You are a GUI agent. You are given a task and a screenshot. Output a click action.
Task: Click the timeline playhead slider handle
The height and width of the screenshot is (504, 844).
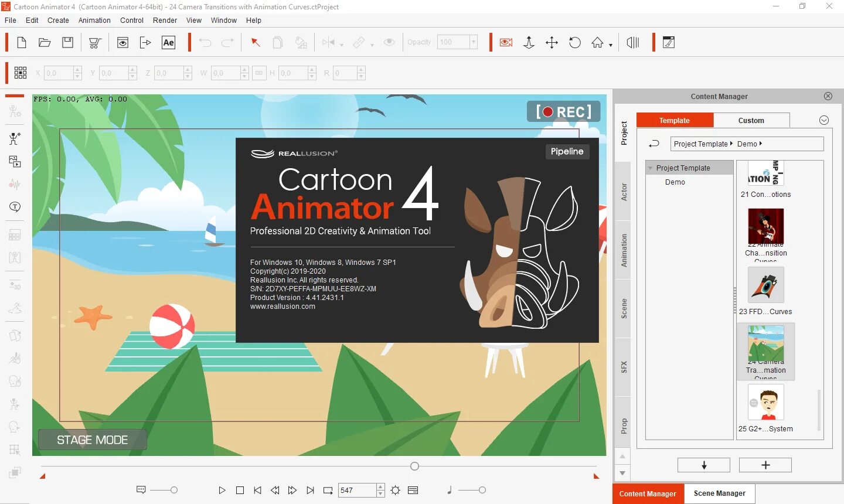pyautogui.click(x=415, y=466)
